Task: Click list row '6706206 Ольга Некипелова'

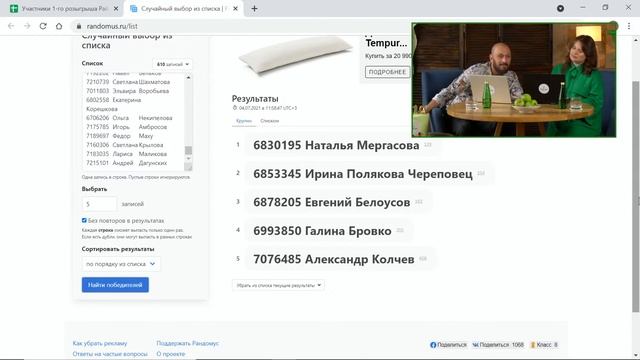Action: click(129, 118)
